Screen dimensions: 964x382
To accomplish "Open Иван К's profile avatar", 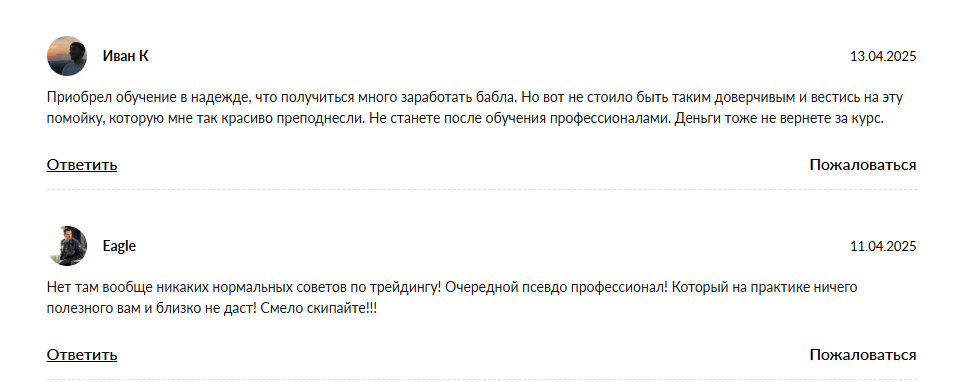I will 67,56.
